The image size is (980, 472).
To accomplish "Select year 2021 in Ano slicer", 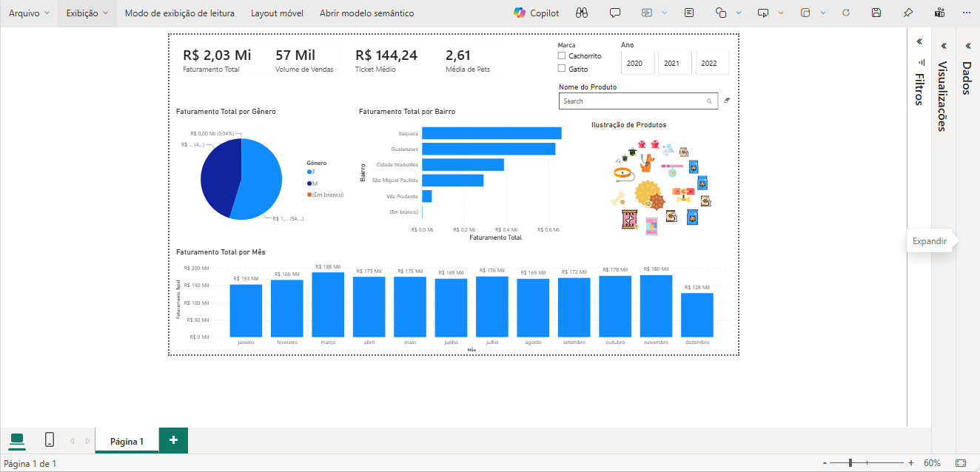I will coord(672,63).
